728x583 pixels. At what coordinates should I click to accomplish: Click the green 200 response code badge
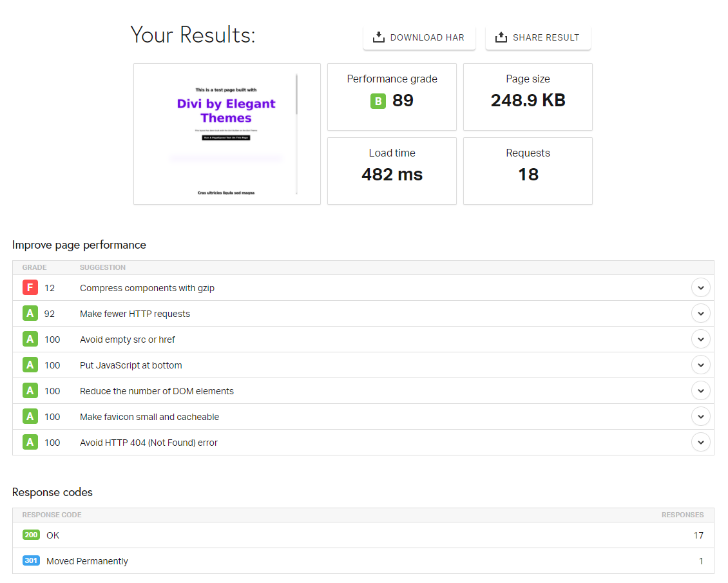tap(31, 535)
